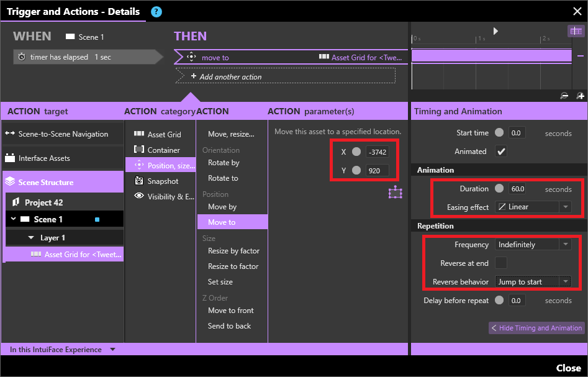
Task: Choose the Rotate to action
Action: point(224,178)
